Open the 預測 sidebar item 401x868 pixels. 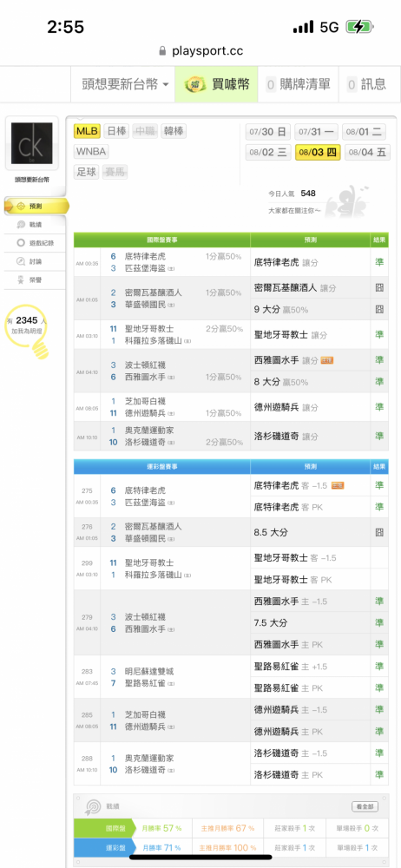pos(36,206)
